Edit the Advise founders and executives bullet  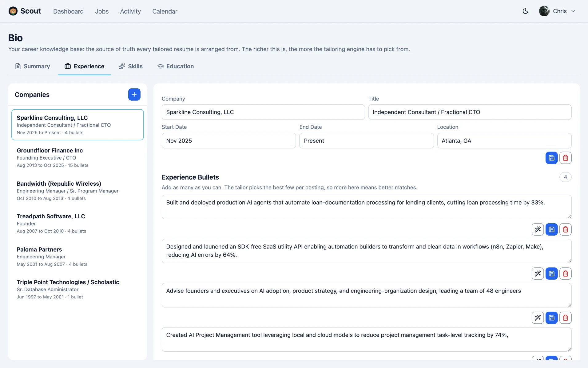coord(367,295)
